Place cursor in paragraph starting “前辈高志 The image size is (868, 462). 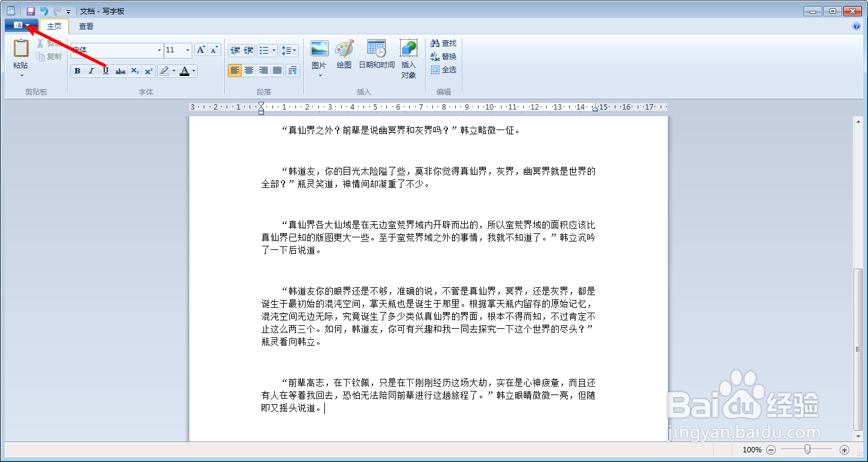(x=428, y=395)
